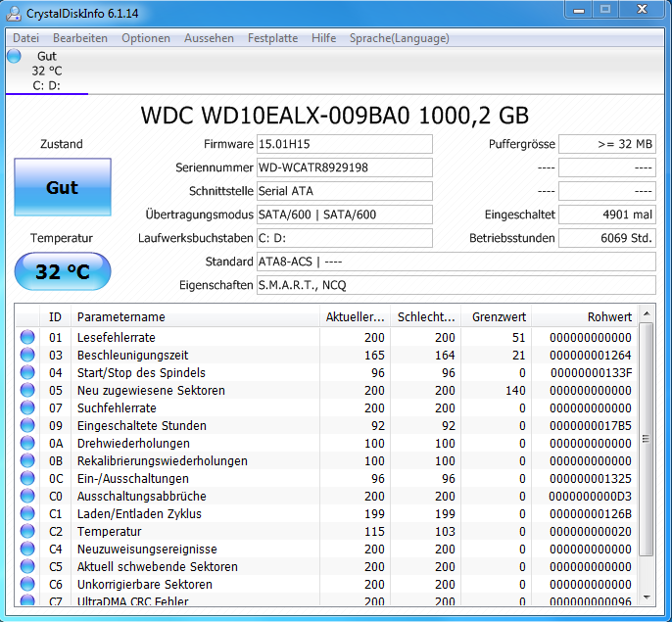Open the Bearbeiten menu
Image resolution: width=672 pixels, height=622 pixels.
[x=80, y=38]
